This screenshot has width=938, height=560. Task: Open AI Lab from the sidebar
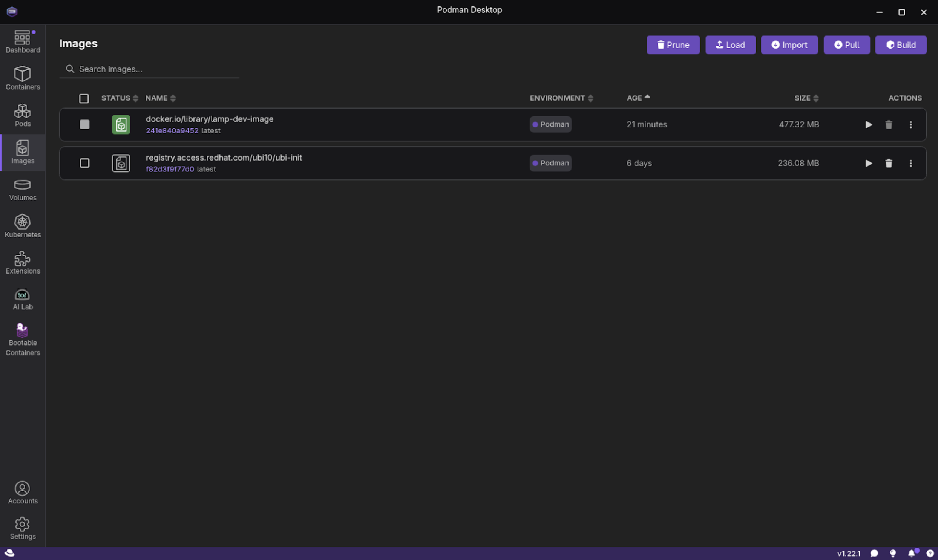[23, 299]
